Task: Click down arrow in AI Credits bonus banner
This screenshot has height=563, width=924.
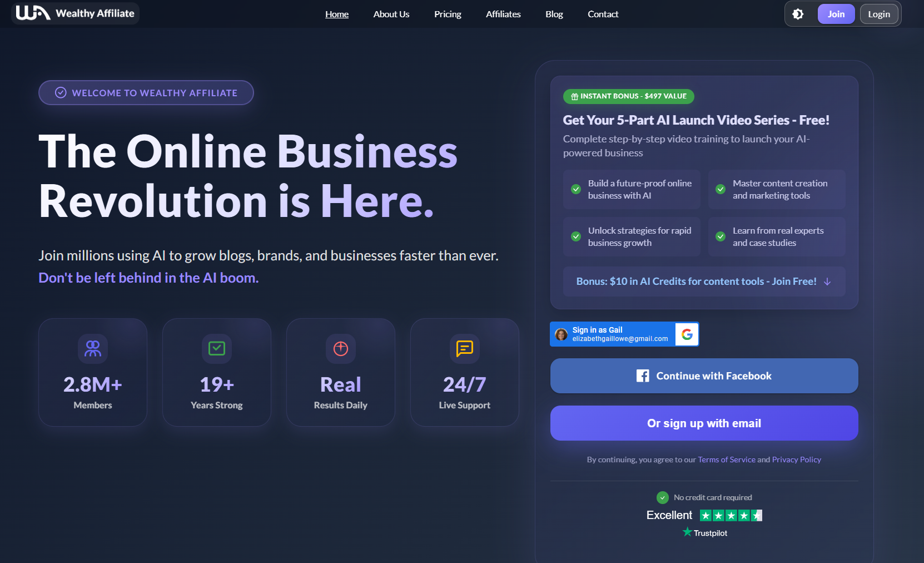Action: [827, 281]
